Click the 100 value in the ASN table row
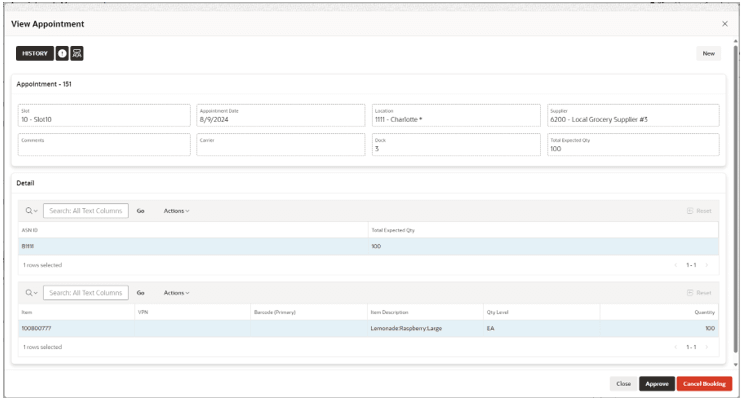This screenshot has height=402, width=744. coord(376,246)
